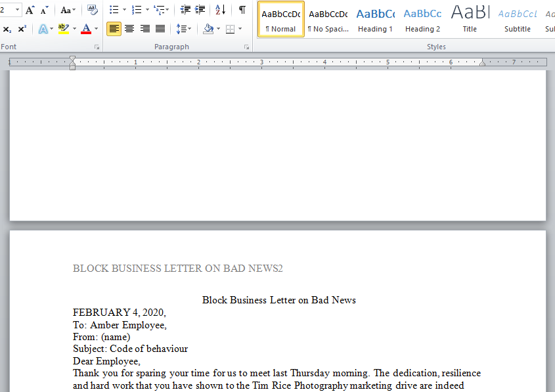This screenshot has width=555, height=392.
Task: Open the bullets list dropdown arrow
Action: coord(124,10)
